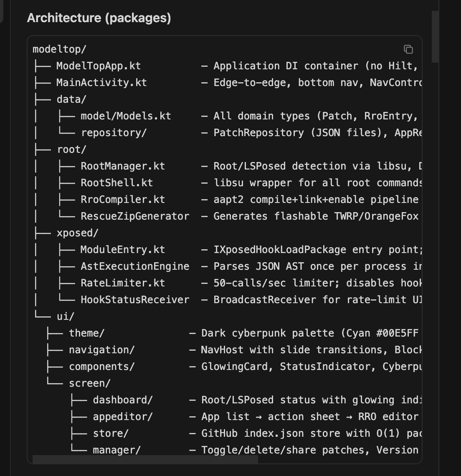The width and height of the screenshot is (461, 476).
Task: Click the xposed/ folder entry
Action: click(x=77, y=233)
